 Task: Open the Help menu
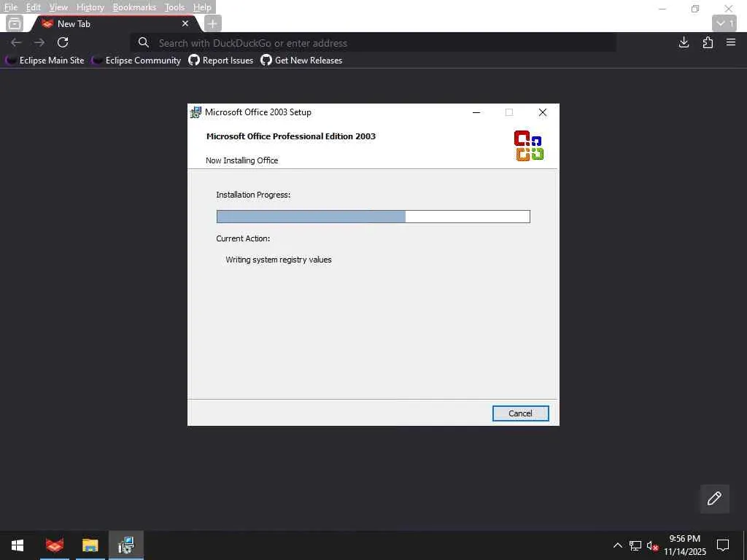(202, 7)
